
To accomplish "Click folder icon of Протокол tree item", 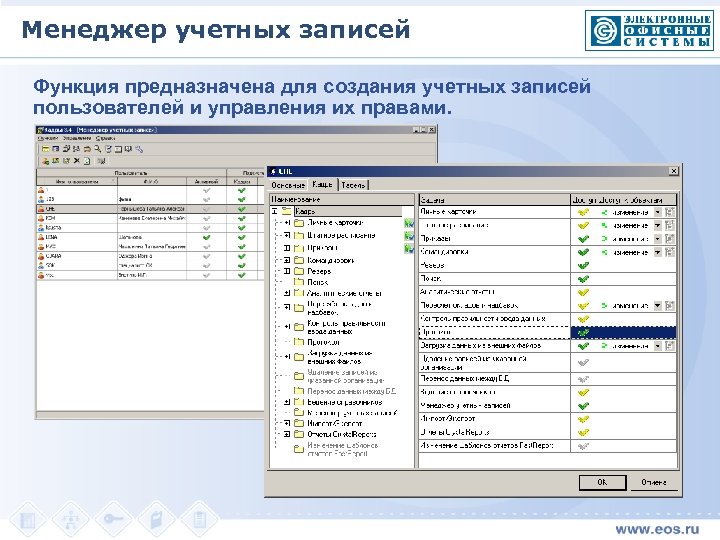I will [299, 342].
